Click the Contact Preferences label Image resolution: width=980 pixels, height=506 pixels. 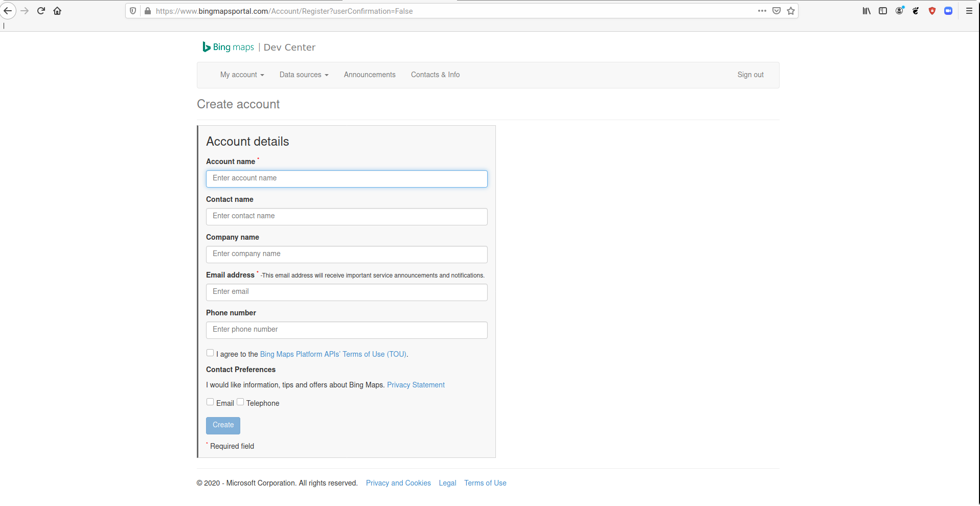pos(241,370)
